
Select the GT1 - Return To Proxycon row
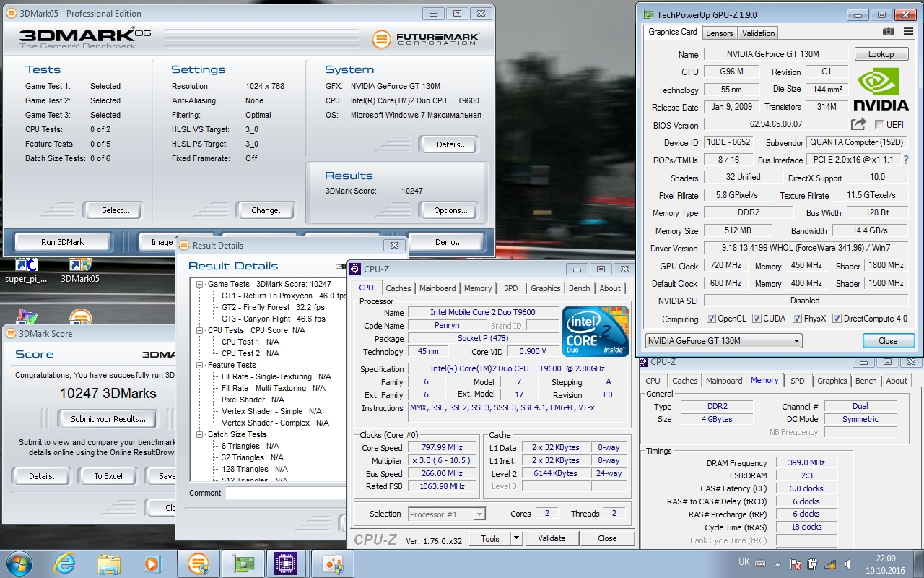coord(284,296)
